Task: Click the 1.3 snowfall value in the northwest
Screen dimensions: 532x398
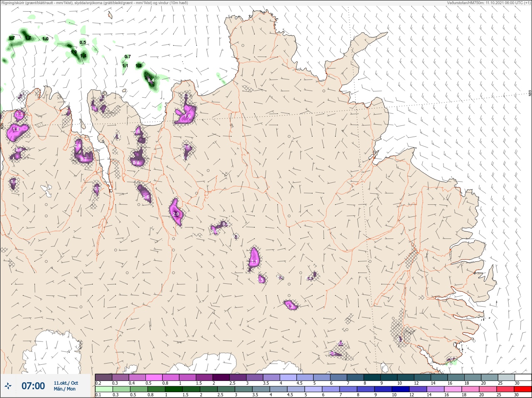Action: [x=19, y=114]
